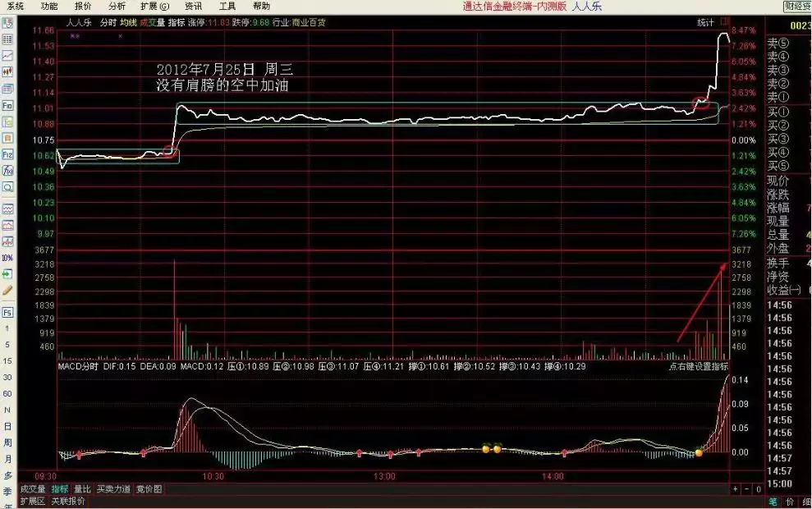
Task: Click the F10 company info icon
Action: (7, 105)
